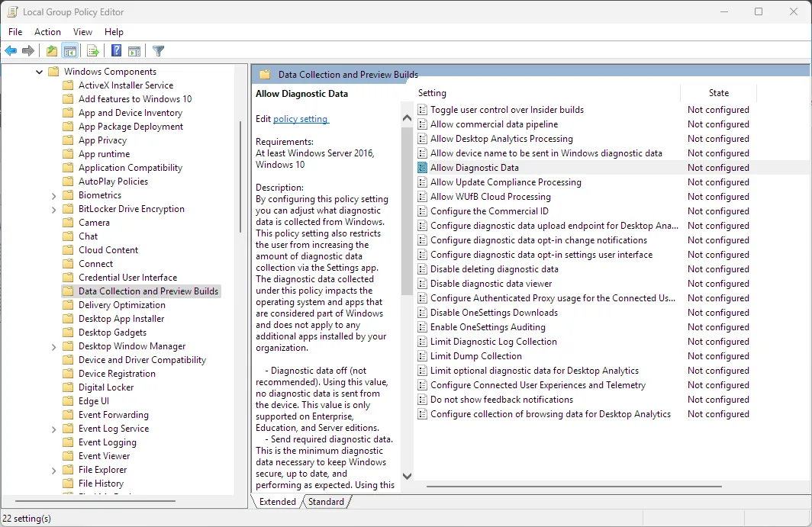Expand the Desktop Window Manager node

[53, 345]
